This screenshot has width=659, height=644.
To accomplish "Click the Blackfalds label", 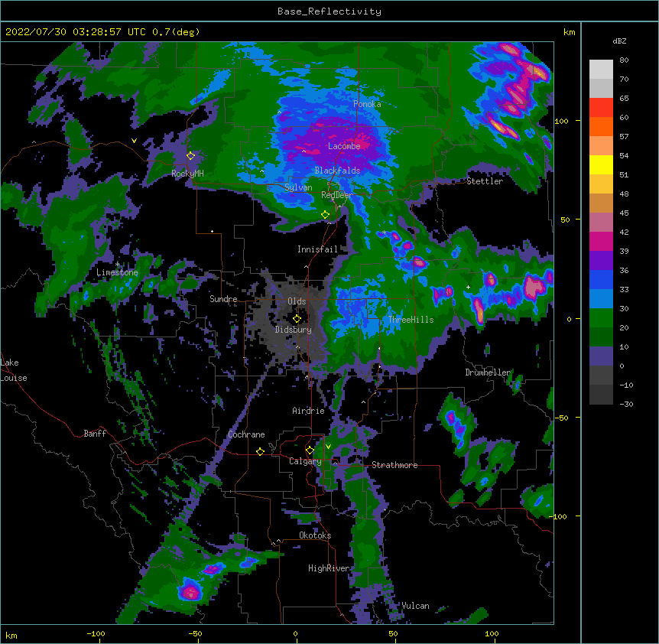I will (x=337, y=171).
